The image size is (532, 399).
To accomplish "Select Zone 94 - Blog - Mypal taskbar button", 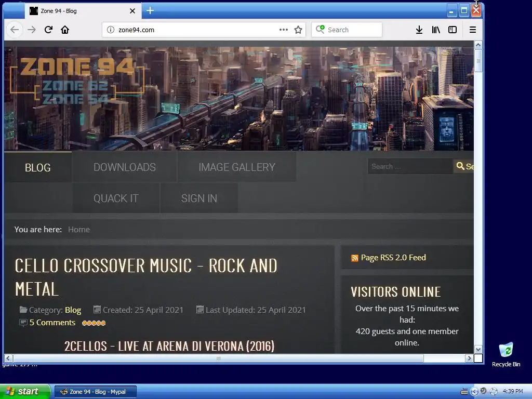I will (96, 392).
